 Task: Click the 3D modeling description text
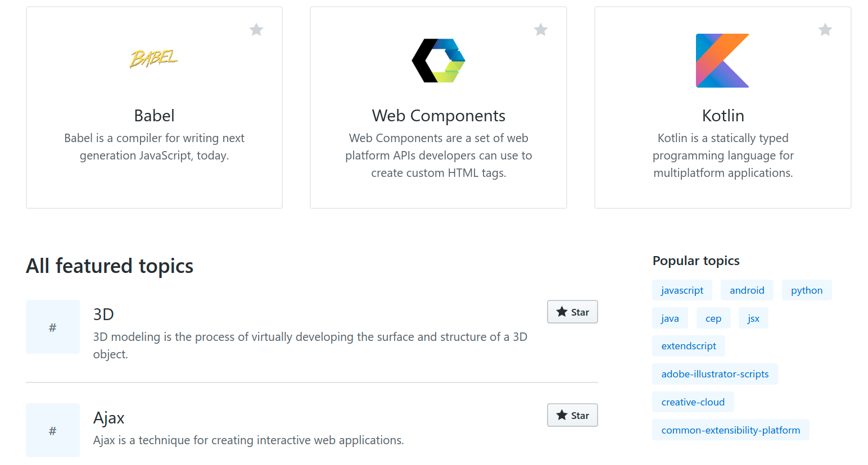(310, 345)
